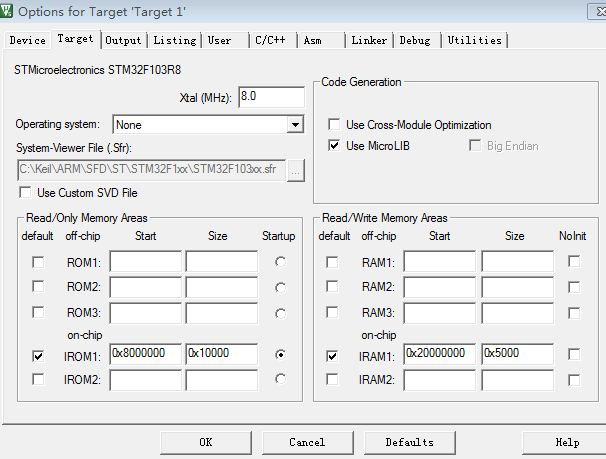
Task: Check the RAM2 default checkbox
Action: 332,287
